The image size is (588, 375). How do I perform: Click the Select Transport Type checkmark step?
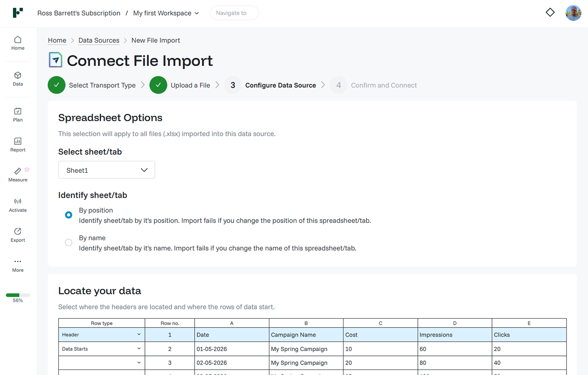(56, 85)
